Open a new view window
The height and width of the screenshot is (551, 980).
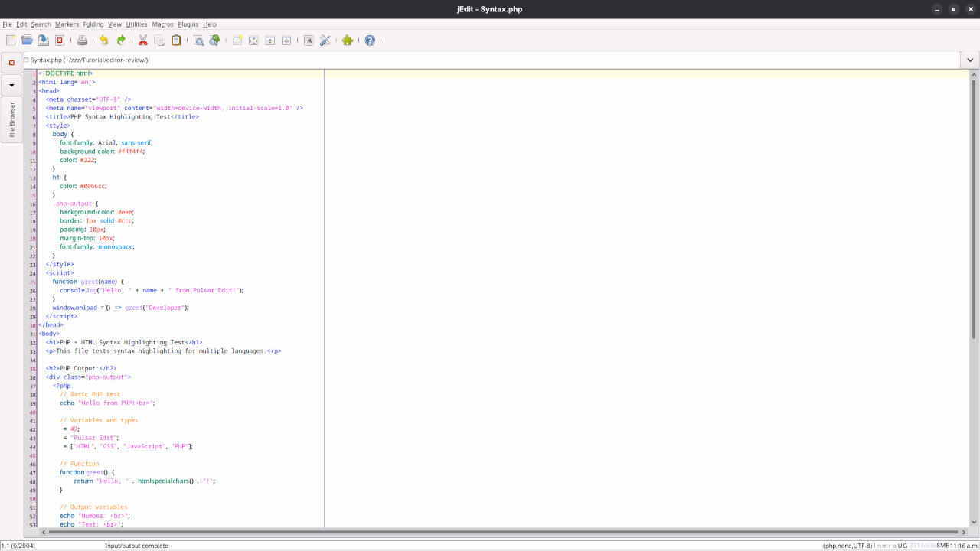point(237,41)
